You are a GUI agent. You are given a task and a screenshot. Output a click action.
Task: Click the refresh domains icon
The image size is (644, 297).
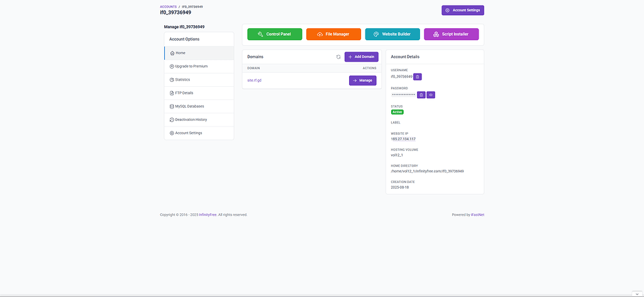[x=338, y=57]
